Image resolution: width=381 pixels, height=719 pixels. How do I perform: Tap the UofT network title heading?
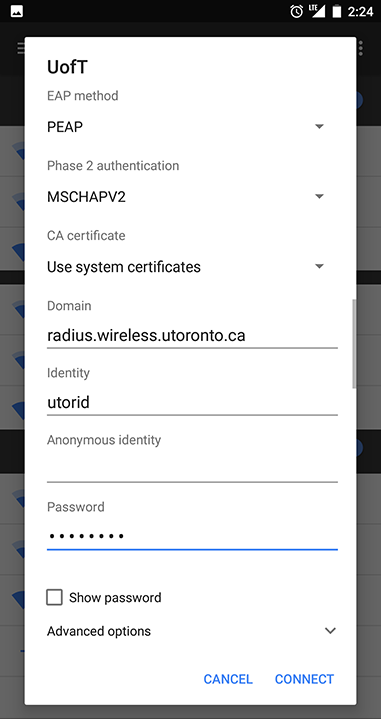point(67,67)
